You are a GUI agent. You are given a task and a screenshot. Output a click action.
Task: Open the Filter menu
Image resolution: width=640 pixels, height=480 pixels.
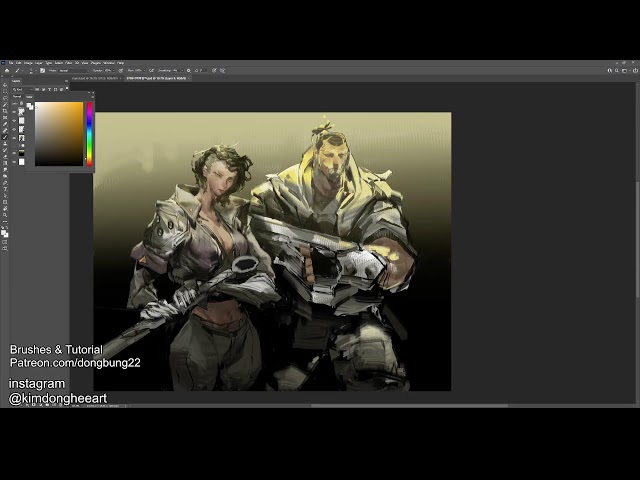tap(69, 63)
